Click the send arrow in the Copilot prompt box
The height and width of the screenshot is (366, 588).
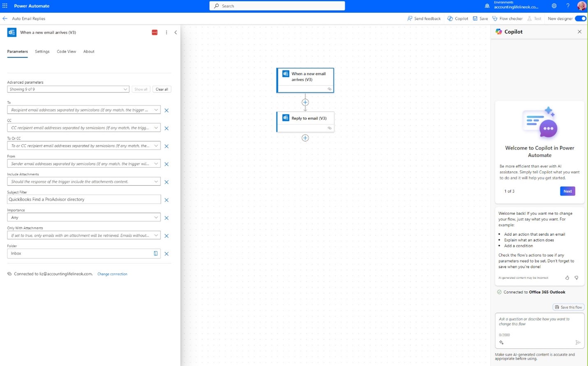pos(578,342)
